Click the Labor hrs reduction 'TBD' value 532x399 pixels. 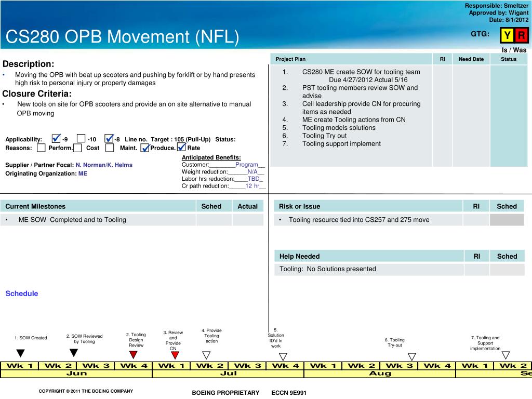pyautogui.click(x=254, y=179)
